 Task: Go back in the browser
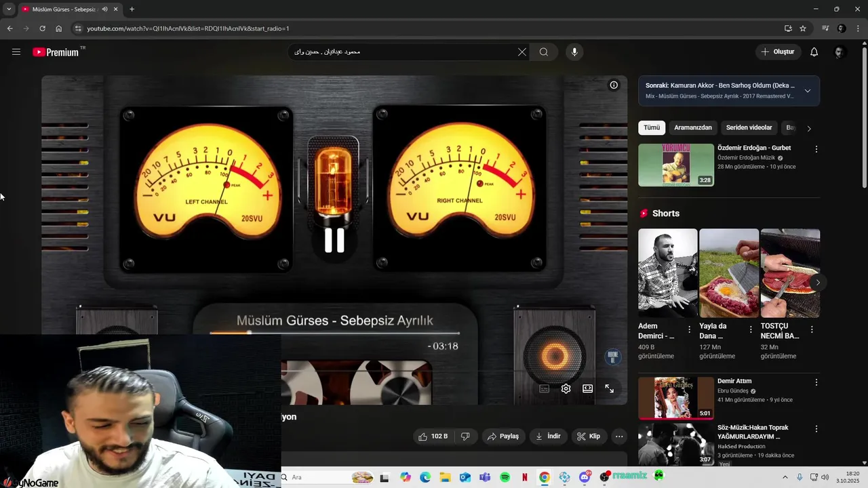9,28
